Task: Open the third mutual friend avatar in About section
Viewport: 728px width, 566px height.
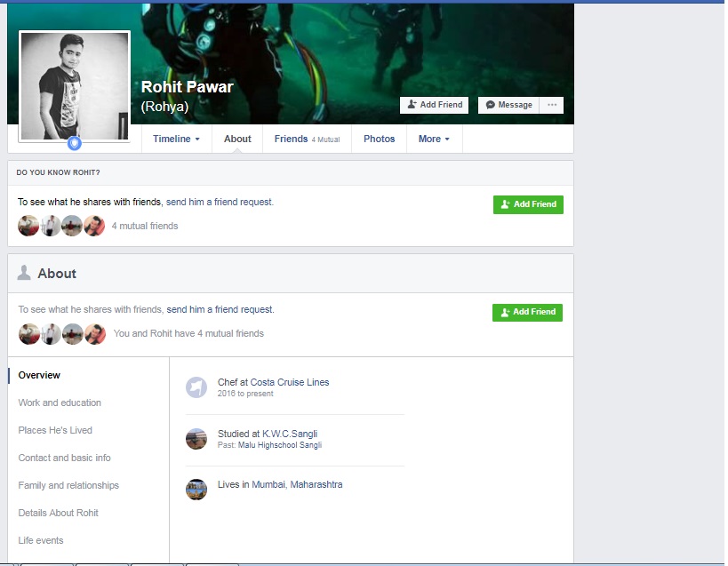Action: click(72, 333)
